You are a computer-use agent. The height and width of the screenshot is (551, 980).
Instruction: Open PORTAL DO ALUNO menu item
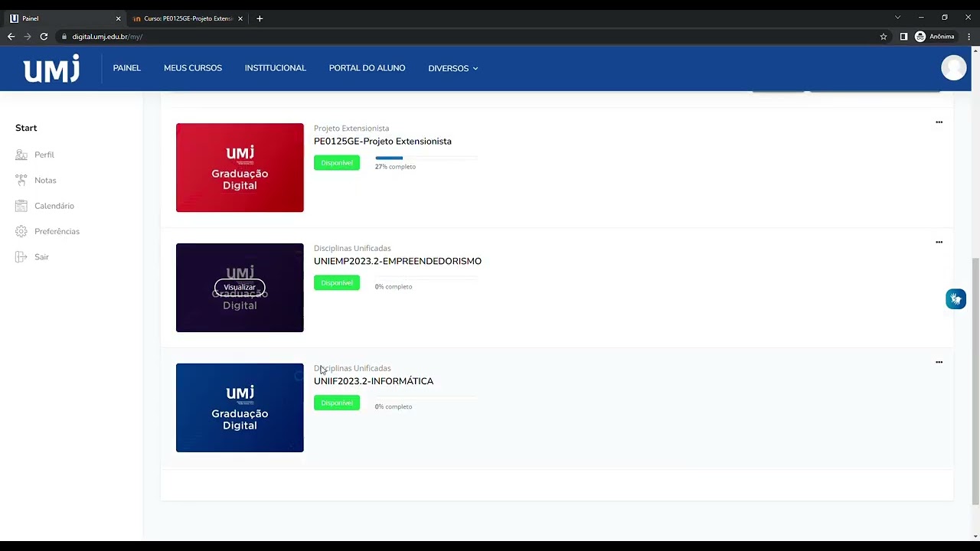367,68
